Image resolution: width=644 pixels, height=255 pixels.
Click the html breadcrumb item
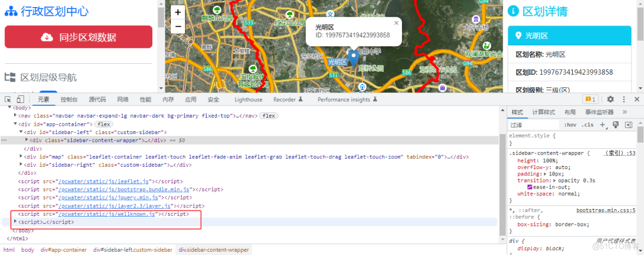tap(9, 250)
